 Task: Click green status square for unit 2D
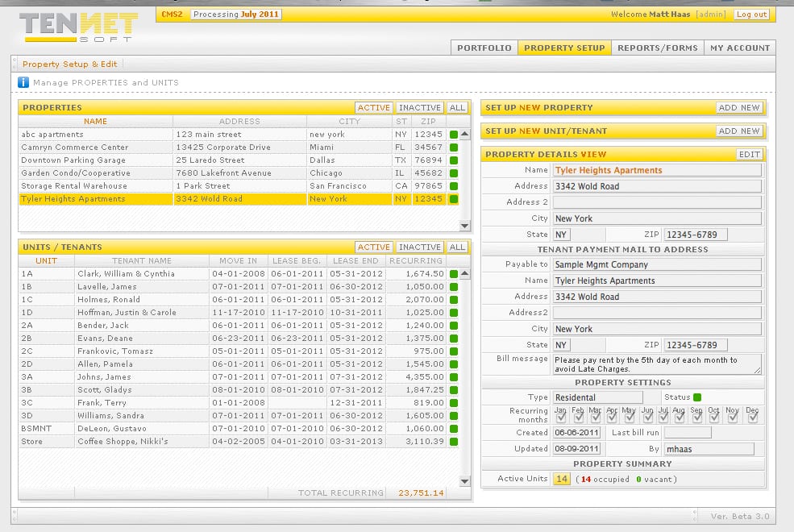[x=454, y=364]
